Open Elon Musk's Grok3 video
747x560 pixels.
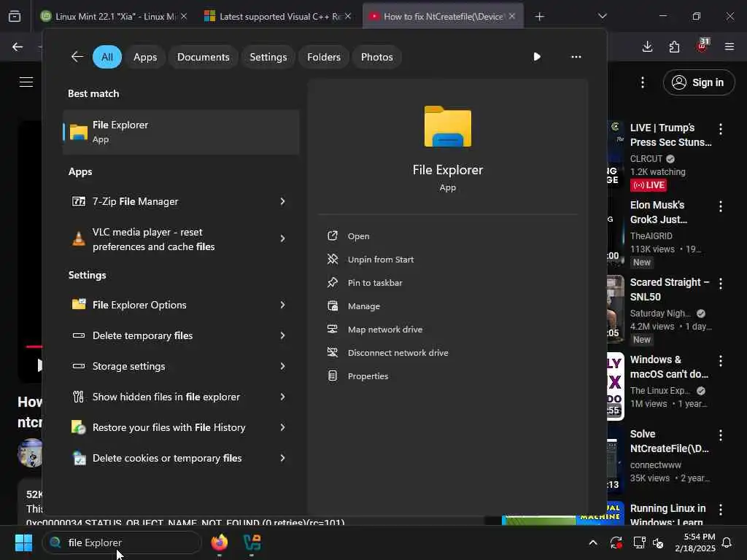pyautogui.click(x=659, y=212)
